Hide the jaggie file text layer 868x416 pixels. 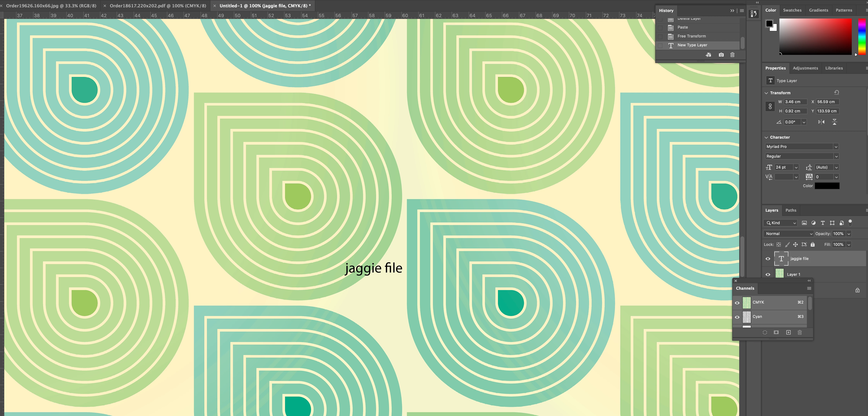pos(768,258)
